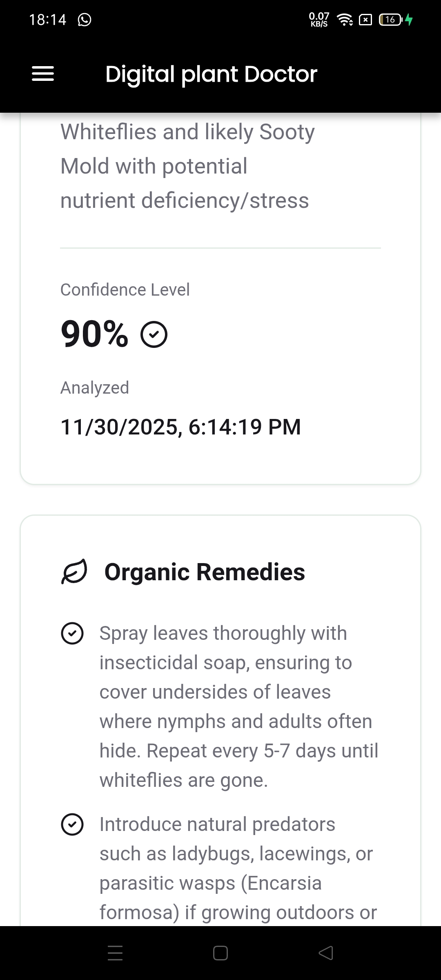Tap the ladybugs and lacewings remedy text
Screen dimensions: 441x980
click(x=237, y=868)
